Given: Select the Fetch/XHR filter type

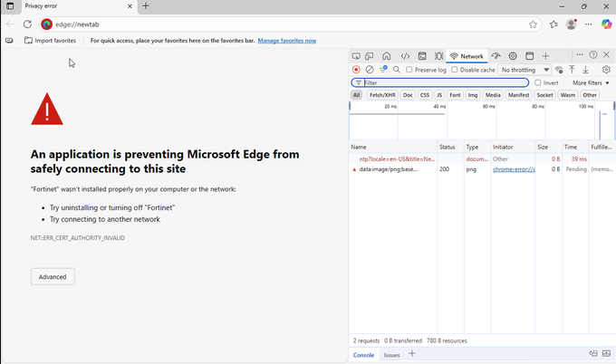Looking at the screenshot, I should pos(382,95).
